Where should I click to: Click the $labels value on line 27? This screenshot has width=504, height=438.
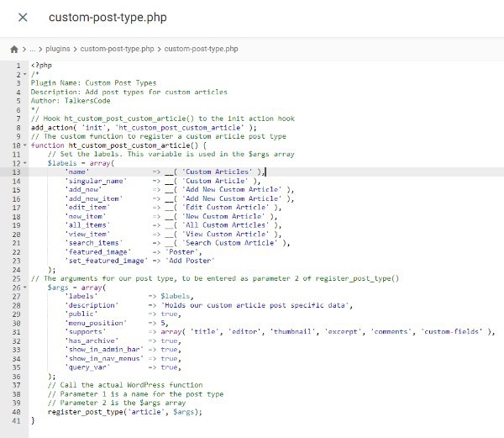pyautogui.click(x=176, y=296)
